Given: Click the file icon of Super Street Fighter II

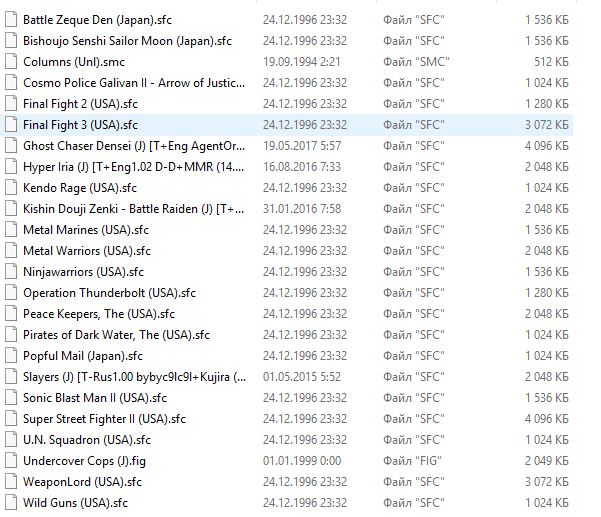Looking at the screenshot, I should coord(11,419).
